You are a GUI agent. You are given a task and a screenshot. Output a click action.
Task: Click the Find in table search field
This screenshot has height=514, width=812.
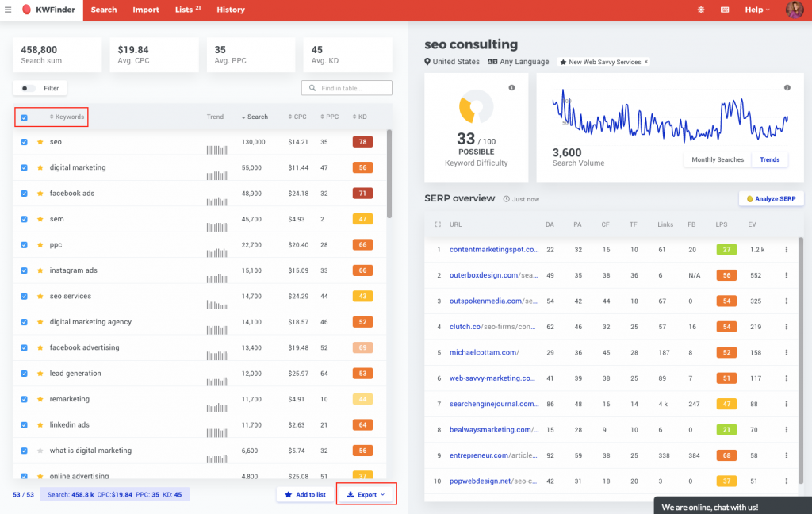[347, 88]
